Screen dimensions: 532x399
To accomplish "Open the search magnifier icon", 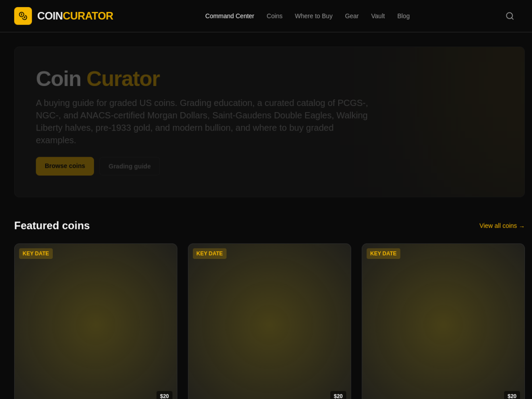I will (509, 16).
